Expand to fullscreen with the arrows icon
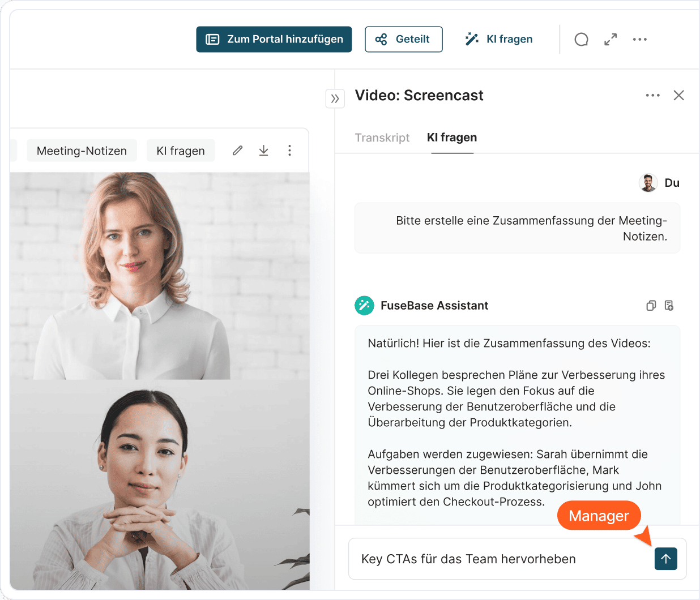 (x=610, y=40)
